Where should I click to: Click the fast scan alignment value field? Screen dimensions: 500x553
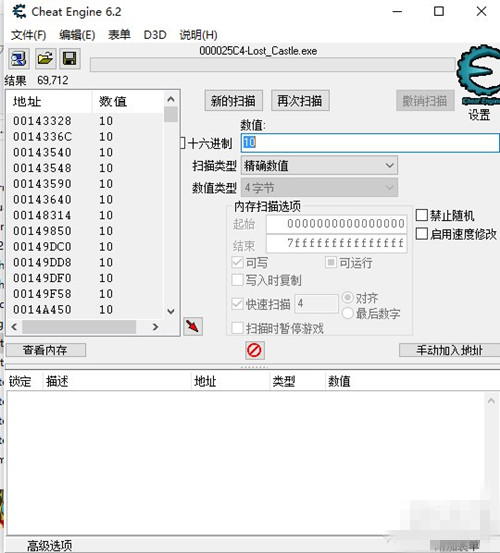[316, 304]
